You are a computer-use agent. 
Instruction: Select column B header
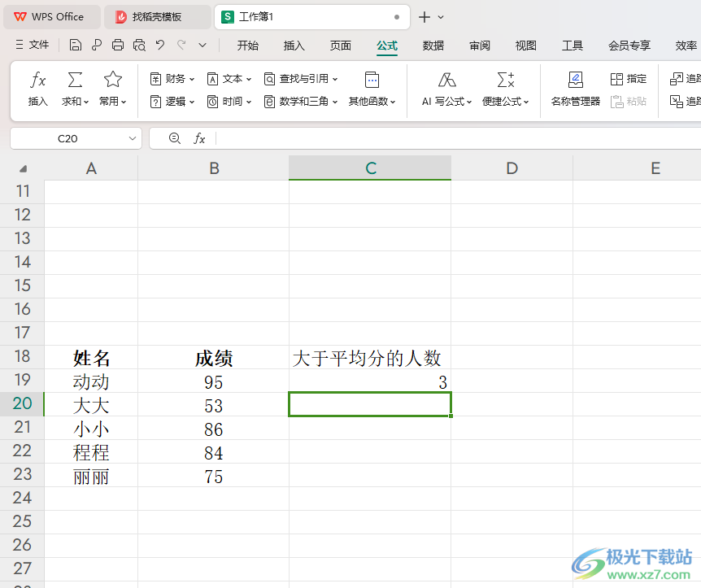[214, 168]
